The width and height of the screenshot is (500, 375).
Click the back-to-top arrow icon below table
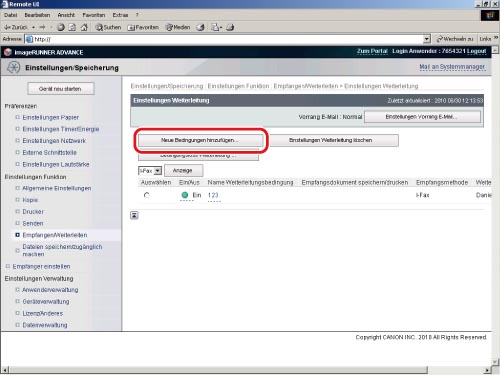click(x=134, y=215)
